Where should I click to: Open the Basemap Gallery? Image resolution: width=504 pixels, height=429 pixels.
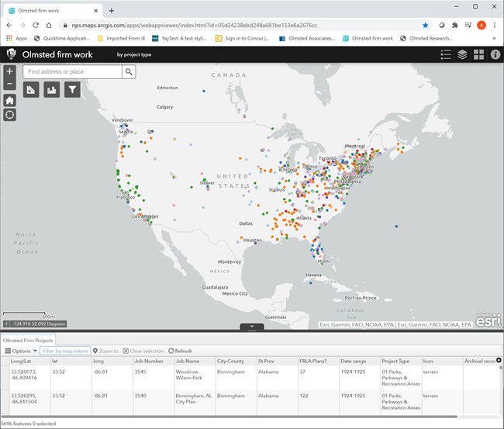(478, 54)
